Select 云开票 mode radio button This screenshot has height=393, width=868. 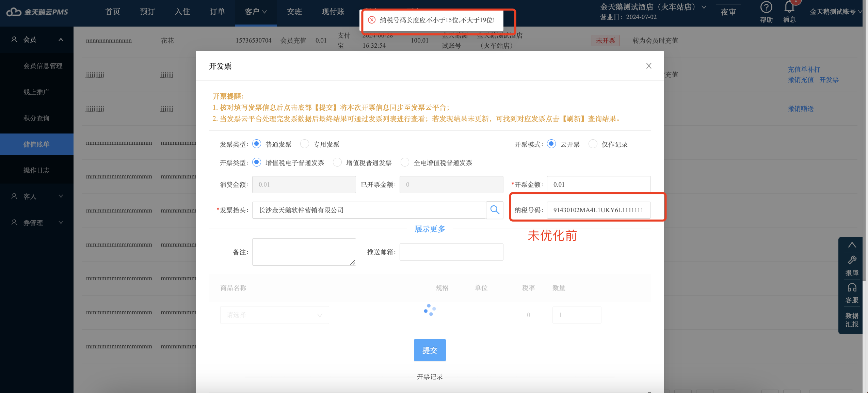(x=551, y=144)
